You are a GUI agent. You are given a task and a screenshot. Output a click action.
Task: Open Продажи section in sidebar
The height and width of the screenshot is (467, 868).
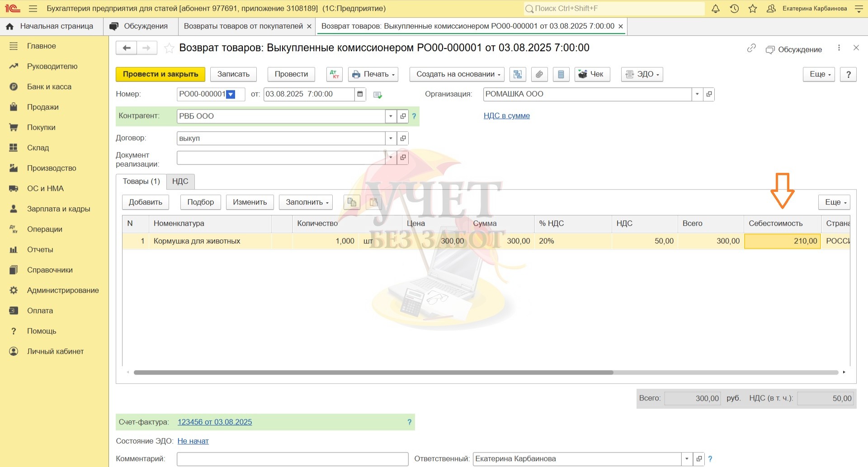(43, 107)
